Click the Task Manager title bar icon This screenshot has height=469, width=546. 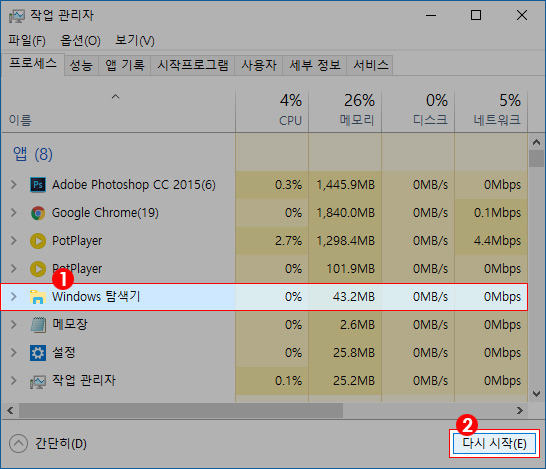point(17,16)
